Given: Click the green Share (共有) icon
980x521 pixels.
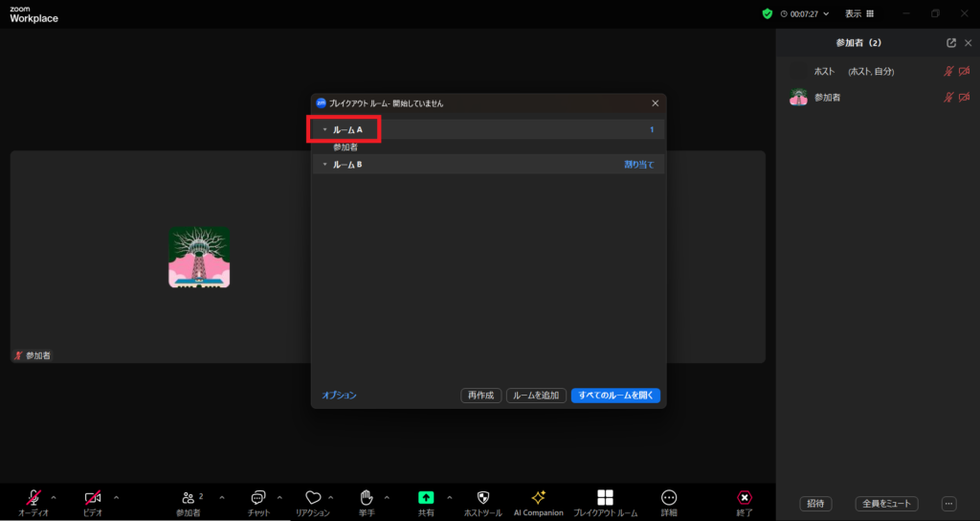Looking at the screenshot, I should (426, 497).
